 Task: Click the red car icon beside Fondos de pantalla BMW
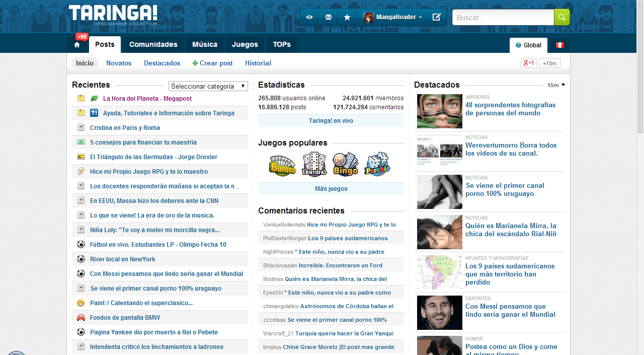81,318
